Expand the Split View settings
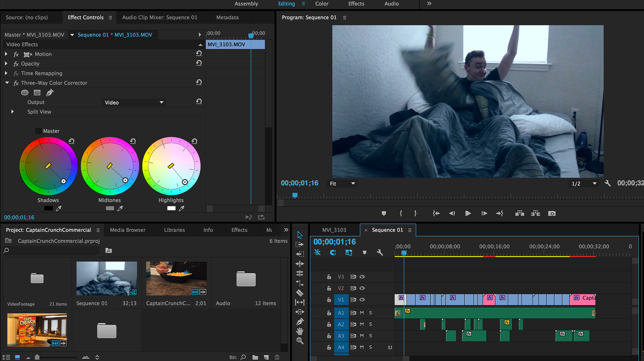This screenshot has width=644, height=361. pyautogui.click(x=12, y=112)
